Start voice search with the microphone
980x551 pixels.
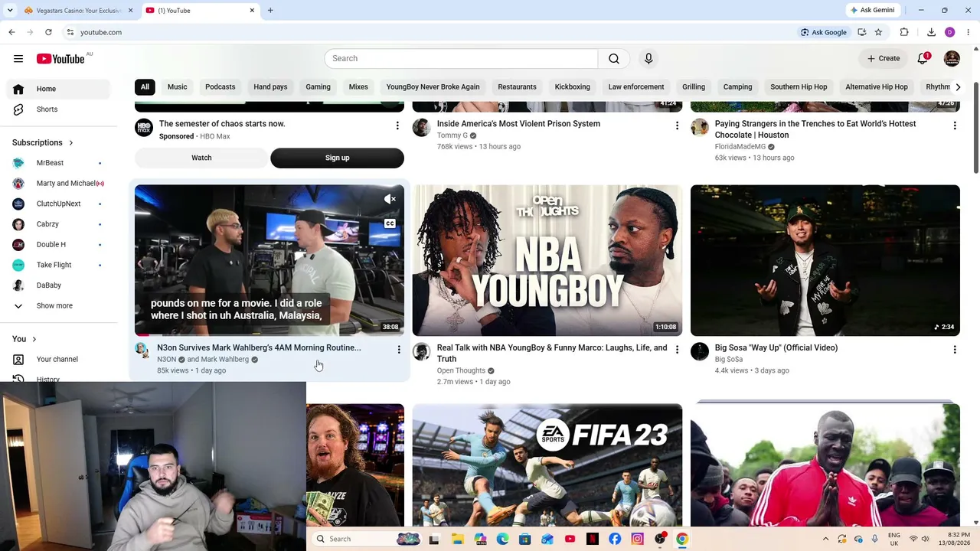click(648, 59)
